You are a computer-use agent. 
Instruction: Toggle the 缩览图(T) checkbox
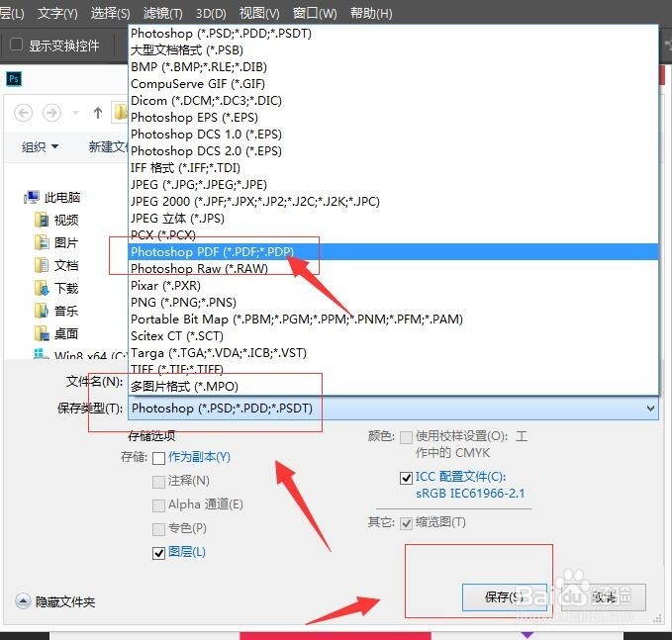pyautogui.click(x=406, y=523)
